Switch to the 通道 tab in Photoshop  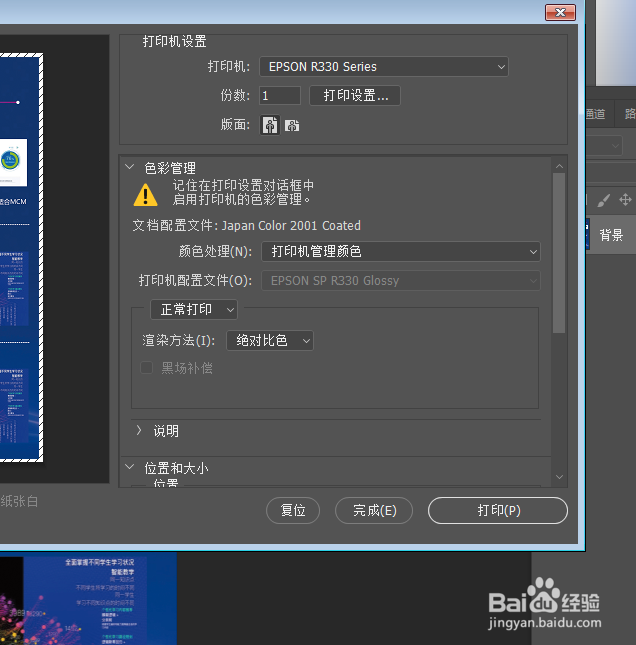(597, 114)
